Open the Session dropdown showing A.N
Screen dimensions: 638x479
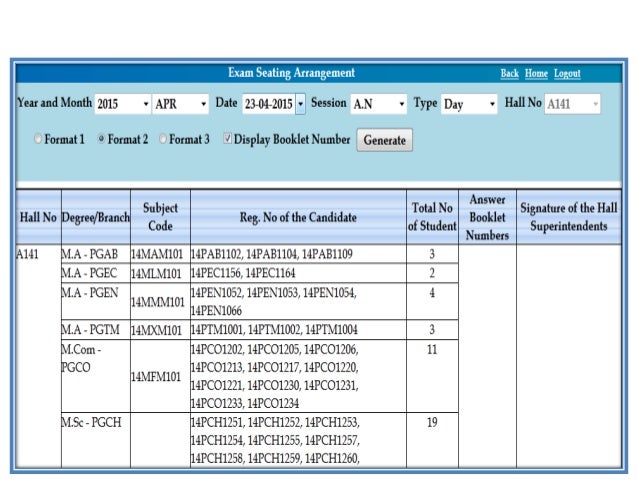point(378,104)
